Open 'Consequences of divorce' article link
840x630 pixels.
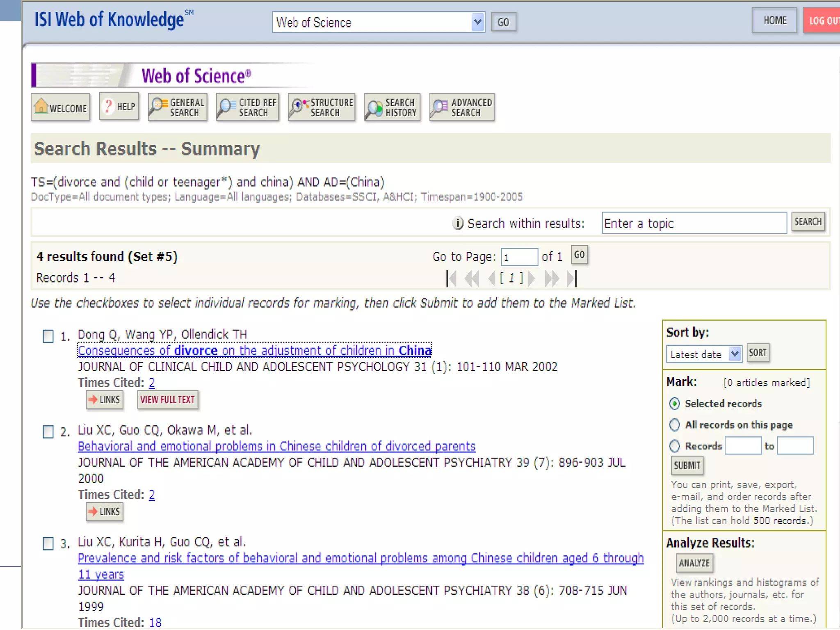click(x=254, y=350)
